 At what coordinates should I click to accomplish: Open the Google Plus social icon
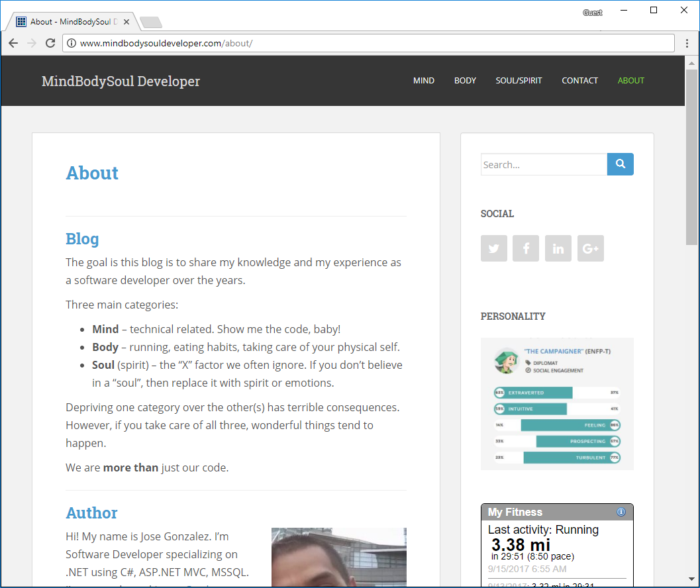(x=590, y=248)
